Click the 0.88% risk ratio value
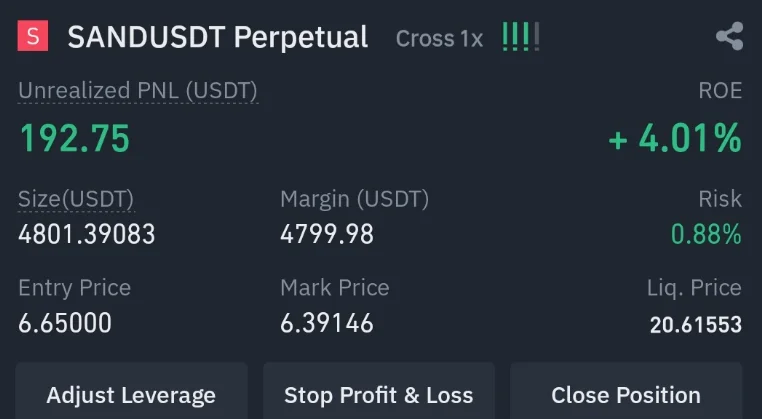Image resolution: width=762 pixels, height=419 pixels. click(706, 235)
